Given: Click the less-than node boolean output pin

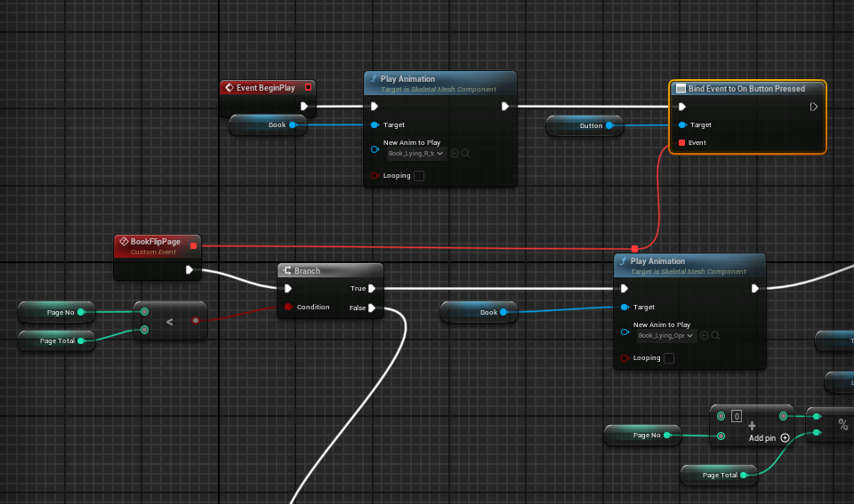Looking at the screenshot, I should click(x=196, y=321).
